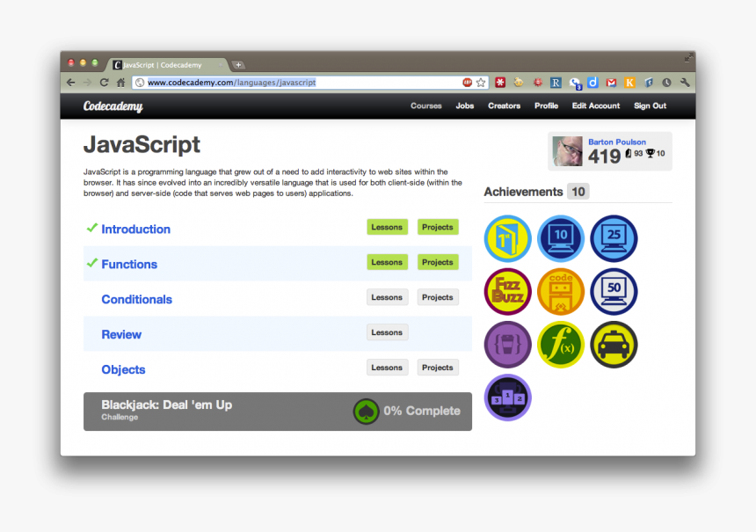Viewport: 756px width, 532px height.
Task: Click the blue R extension icon
Action: [x=556, y=83]
